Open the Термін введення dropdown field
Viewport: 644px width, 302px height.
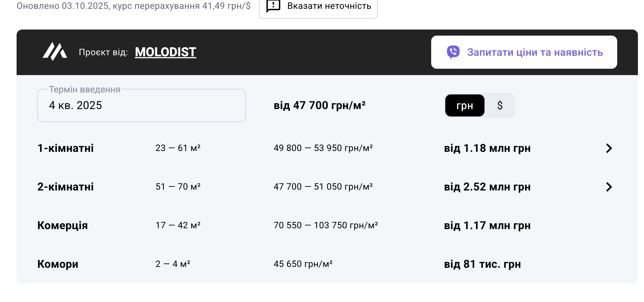coord(142,105)
